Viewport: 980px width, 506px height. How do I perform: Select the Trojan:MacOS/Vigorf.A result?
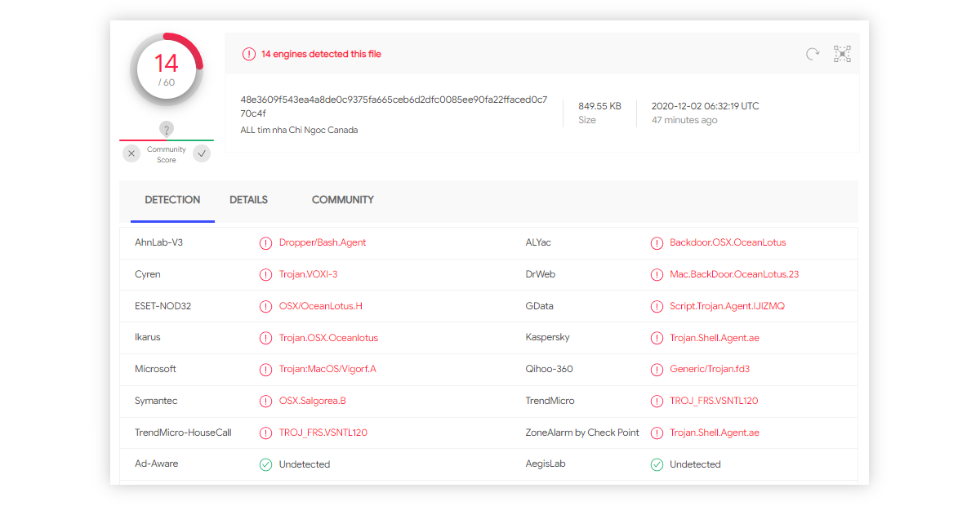(x=327, y=369)
